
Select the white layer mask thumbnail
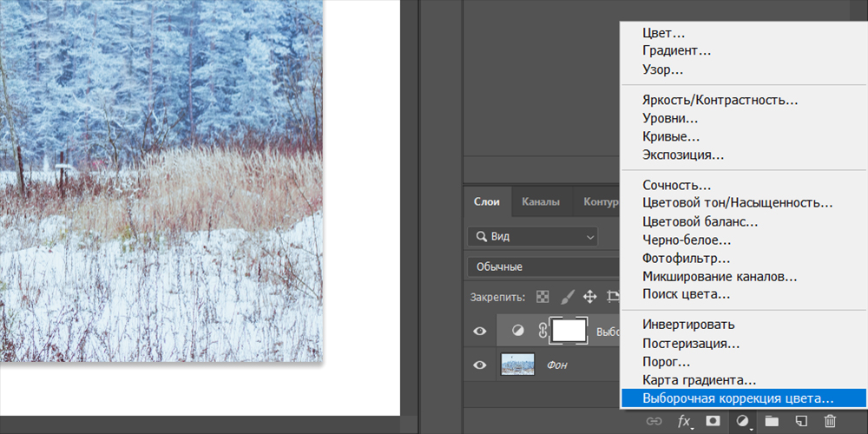click(569, 331)
